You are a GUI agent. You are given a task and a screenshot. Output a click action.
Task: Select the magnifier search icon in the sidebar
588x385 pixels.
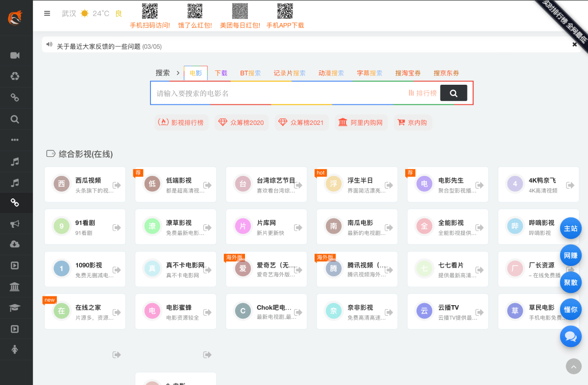pyautogui.click(x=15, y=119)
